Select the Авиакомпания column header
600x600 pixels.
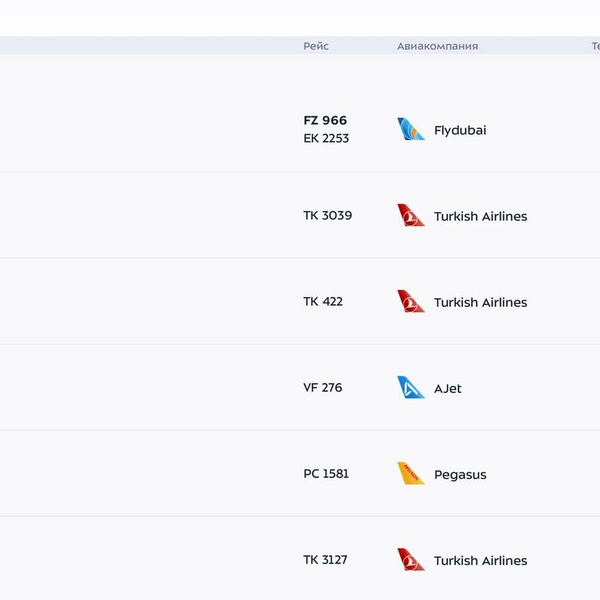[437, 46]
